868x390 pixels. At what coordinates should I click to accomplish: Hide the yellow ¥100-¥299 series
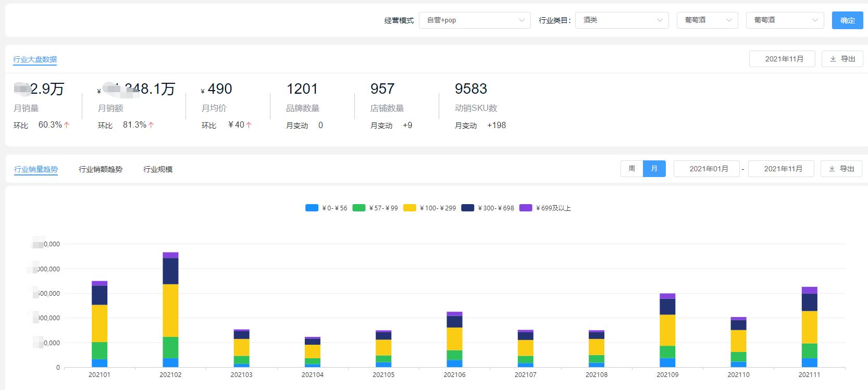(410, 208)
